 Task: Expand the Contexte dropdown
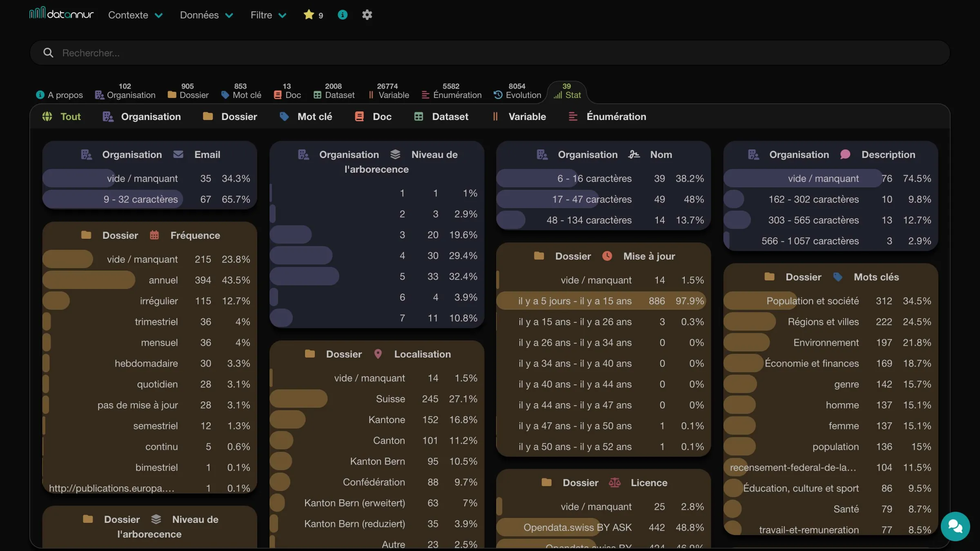(x=136, y=15)
